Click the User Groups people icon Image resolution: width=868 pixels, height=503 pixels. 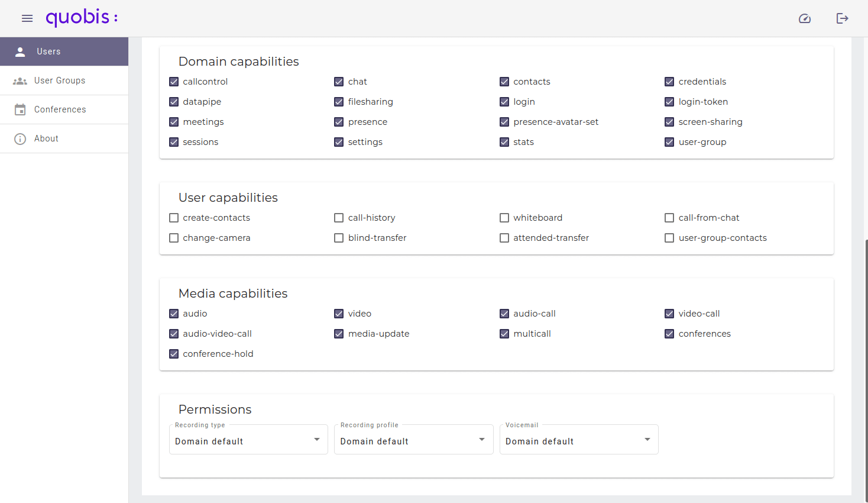(20, 81)
